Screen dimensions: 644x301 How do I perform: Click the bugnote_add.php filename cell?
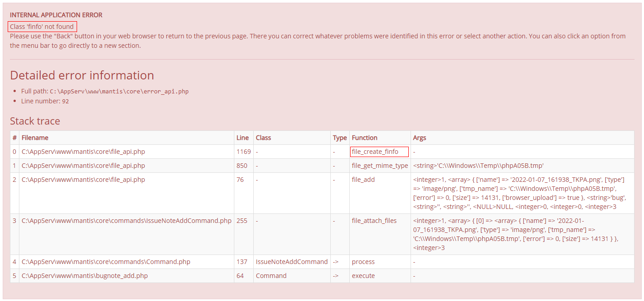click(85, 276)
